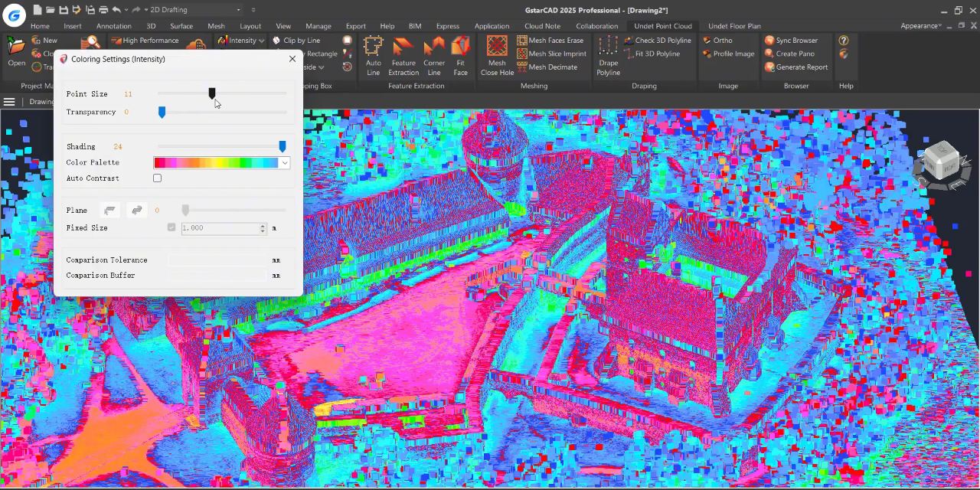Click the Ortho image tool
Viewport: 980px width, 490px height.
coord(717,41)
